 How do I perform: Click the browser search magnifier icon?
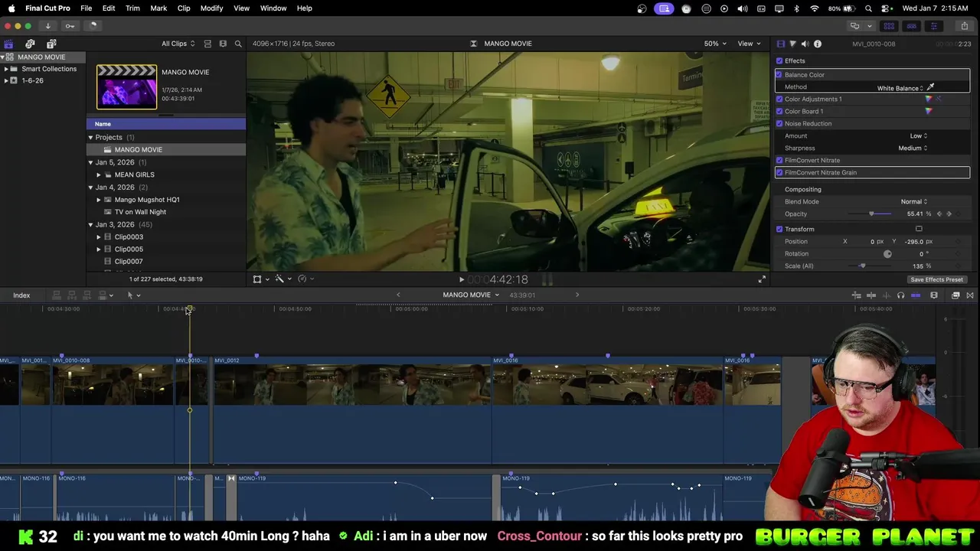(238, 44)
